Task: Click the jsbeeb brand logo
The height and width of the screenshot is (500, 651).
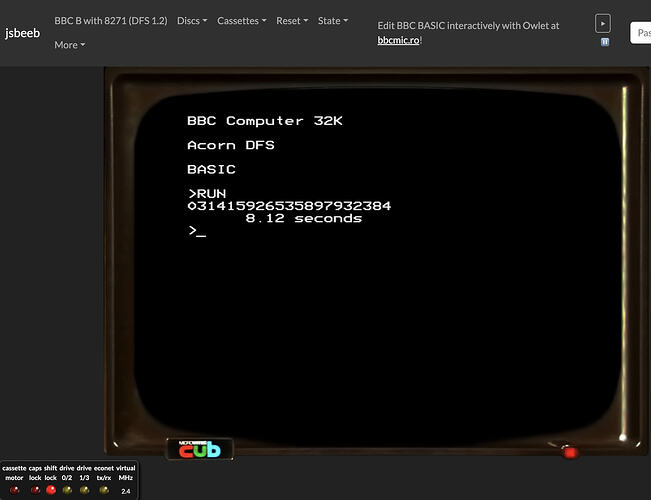Action: [x=22, y=33]
